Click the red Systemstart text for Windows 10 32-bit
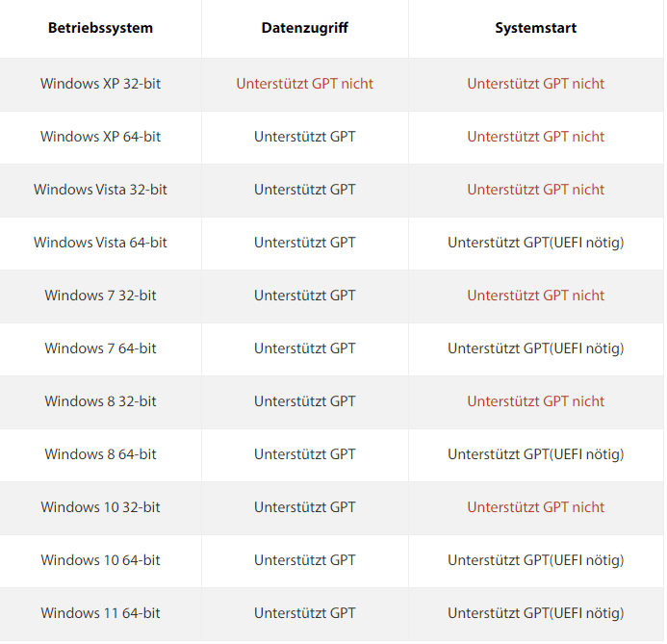Viewport: 667px width, 644px height. (535, 507)
